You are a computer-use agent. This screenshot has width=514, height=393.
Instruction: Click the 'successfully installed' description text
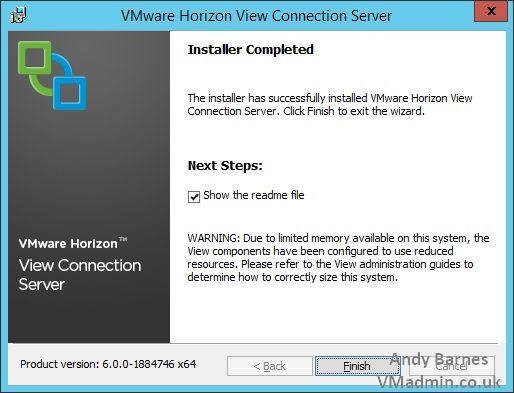click(x=330, y=104)
